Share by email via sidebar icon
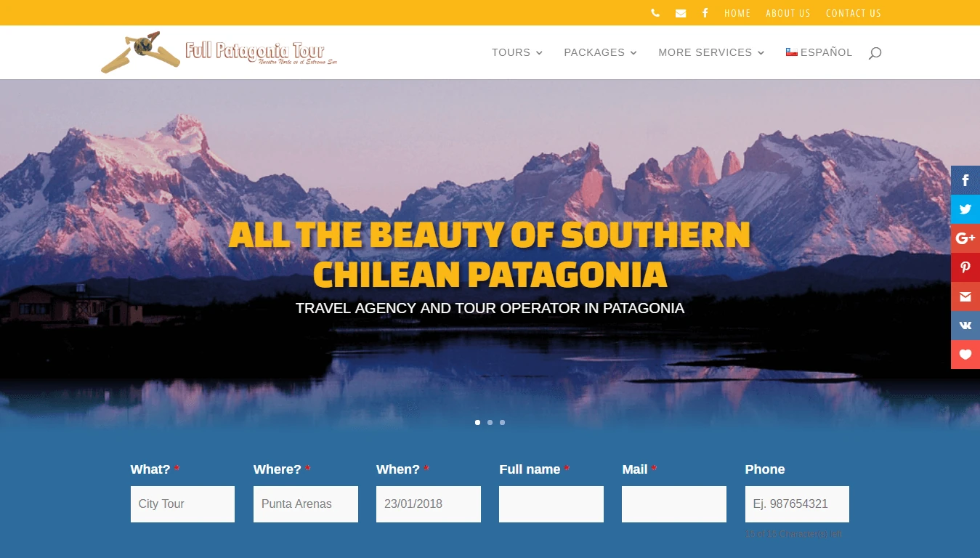This screenshot has width=980, height=558. click(x=965, y=296)
